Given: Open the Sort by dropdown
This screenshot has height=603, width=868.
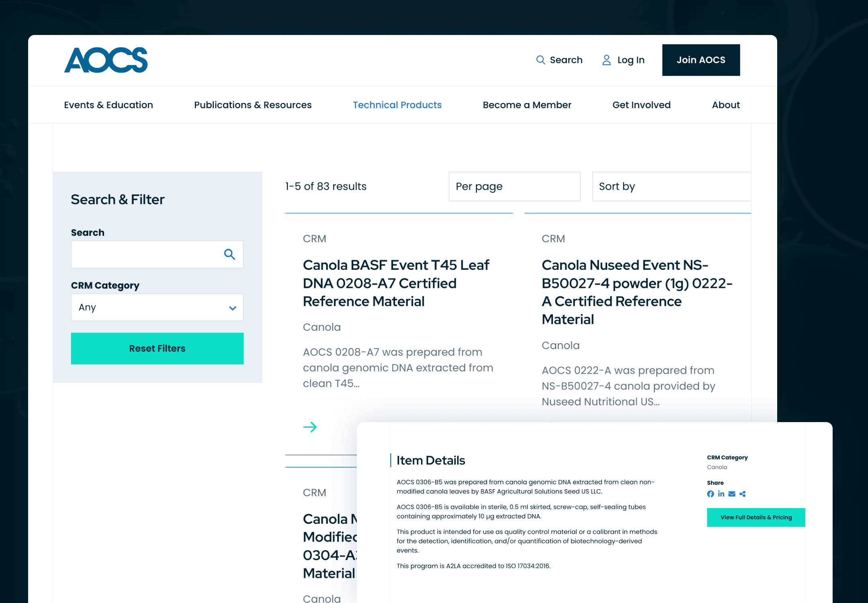Looking at the screenshot, I should click(671, 187).
